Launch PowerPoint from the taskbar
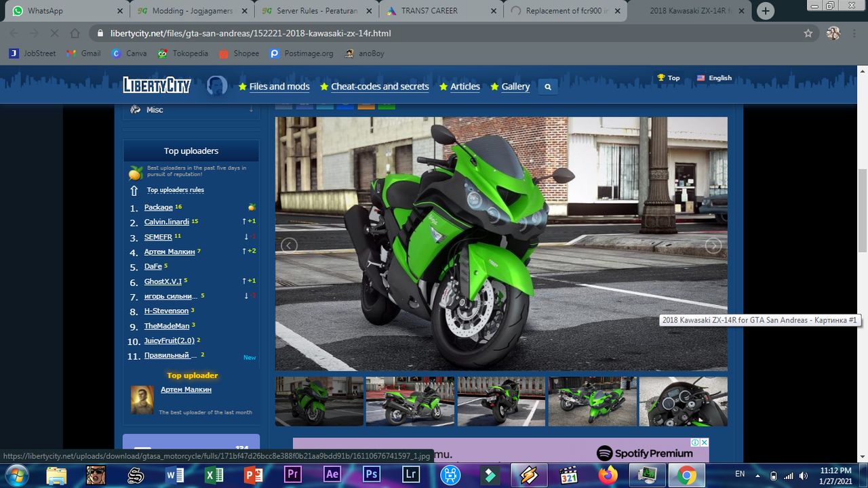The height and width of the screenshot is (488, 868). [254, 474]
